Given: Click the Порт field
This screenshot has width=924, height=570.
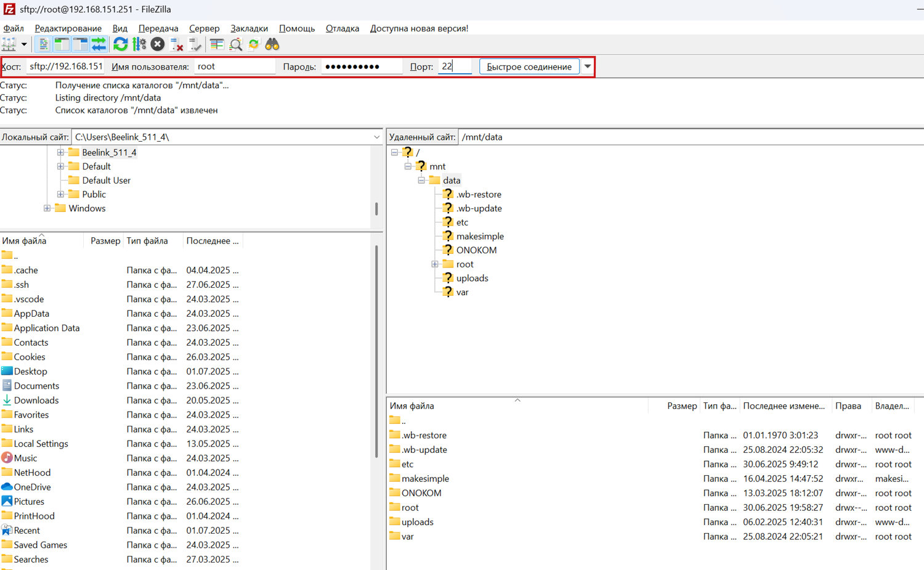Looking at the screenshot, I should point(455,67).
